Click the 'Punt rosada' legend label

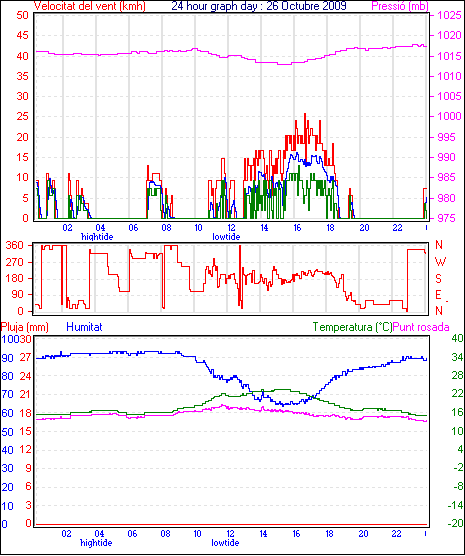point(421,327)
